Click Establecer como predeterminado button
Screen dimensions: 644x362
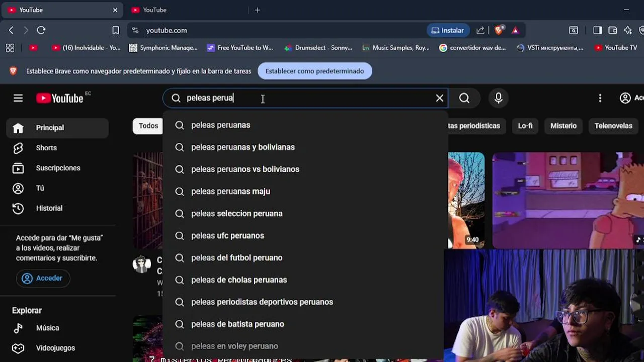pos(314,71)
